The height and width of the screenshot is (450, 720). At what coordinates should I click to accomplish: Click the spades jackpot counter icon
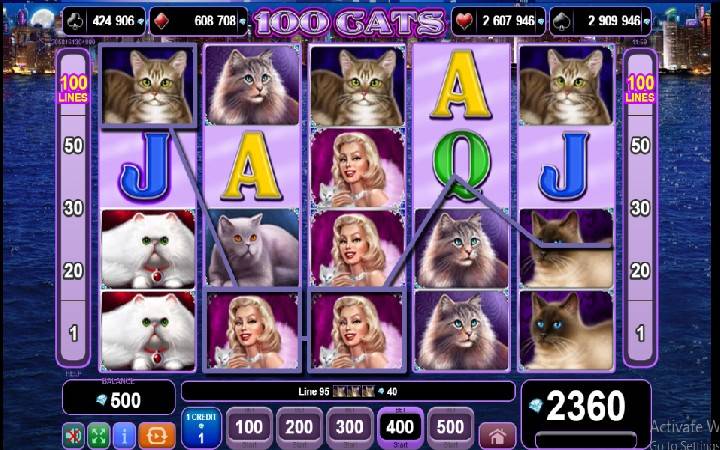(561, 21)
